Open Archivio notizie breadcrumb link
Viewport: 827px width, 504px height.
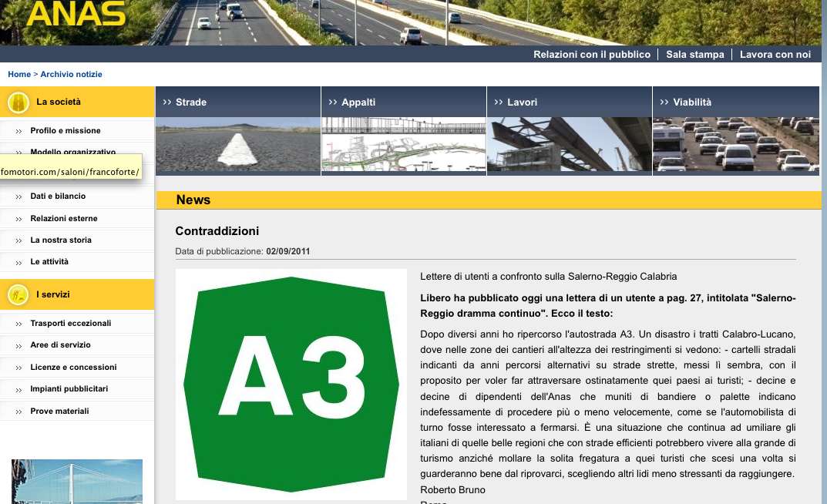coord(71,74)
